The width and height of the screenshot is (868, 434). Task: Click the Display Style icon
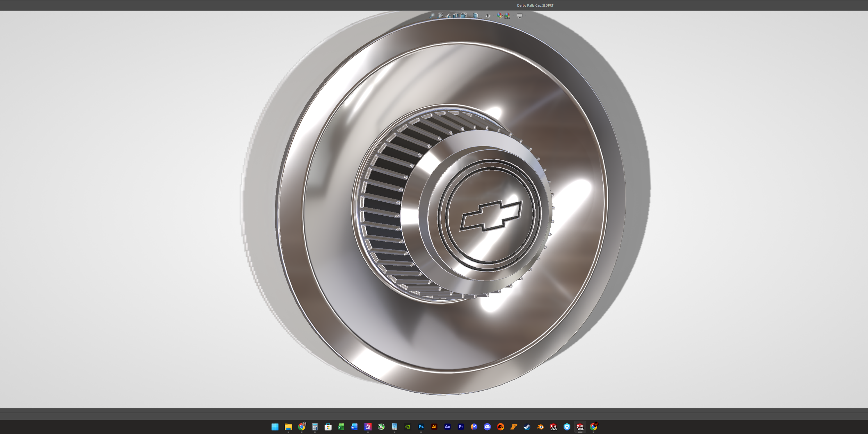[476, 16]
